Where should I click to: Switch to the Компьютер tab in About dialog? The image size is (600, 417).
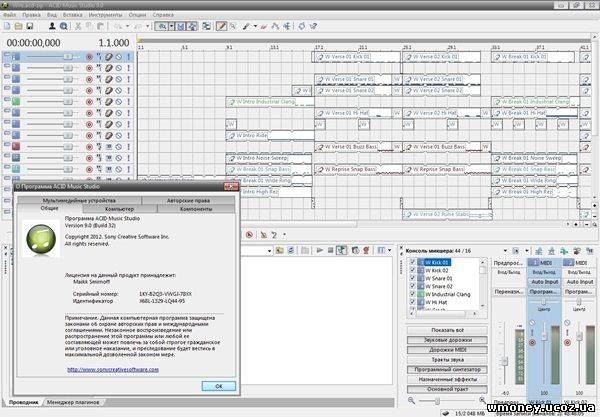click(x=119, y=209)
